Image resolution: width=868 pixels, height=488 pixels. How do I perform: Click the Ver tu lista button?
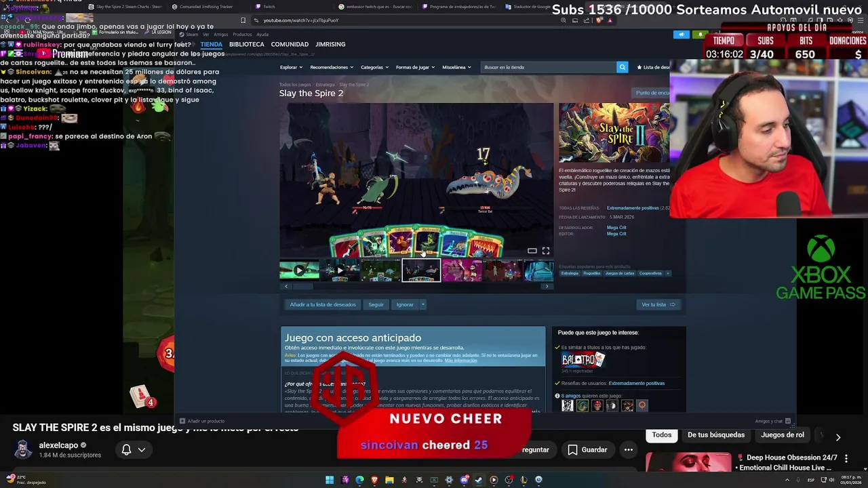(x=658, y=304)
